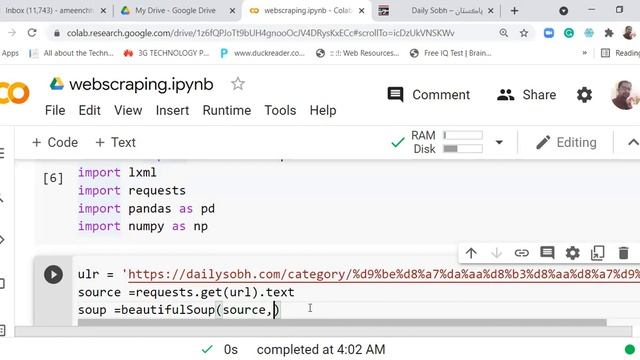Click the [6] cell execution count
Image resolution: width=640 pixels, height=360 pixels.
pyautogui.click(x=53, y=178)
